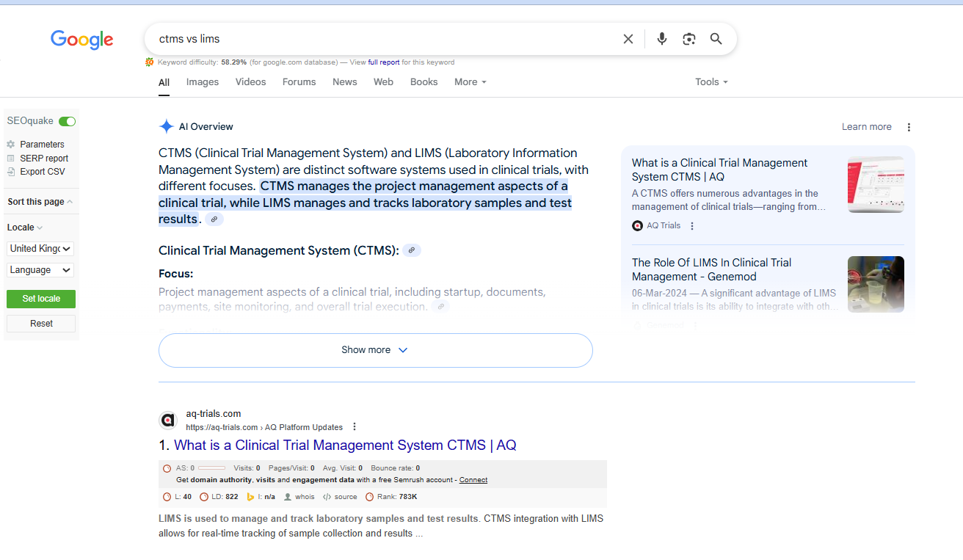Switch to the News tab
The width and height of the screenshot is (963, 560).
tap(345, 82)
